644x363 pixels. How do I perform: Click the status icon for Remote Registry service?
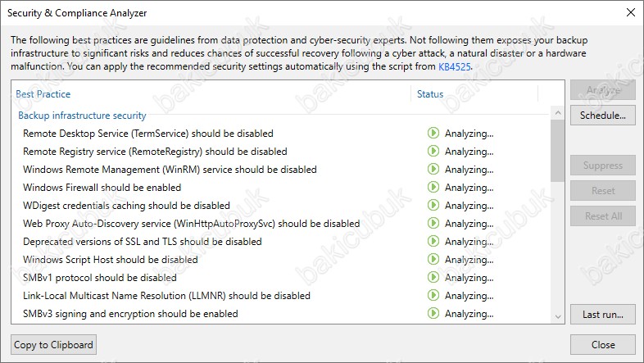click(x=433, y=152)
